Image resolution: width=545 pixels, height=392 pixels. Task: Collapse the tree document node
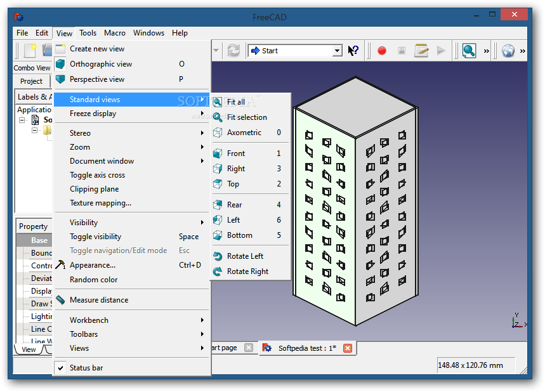pyautogui.click(x=22, y=120)
